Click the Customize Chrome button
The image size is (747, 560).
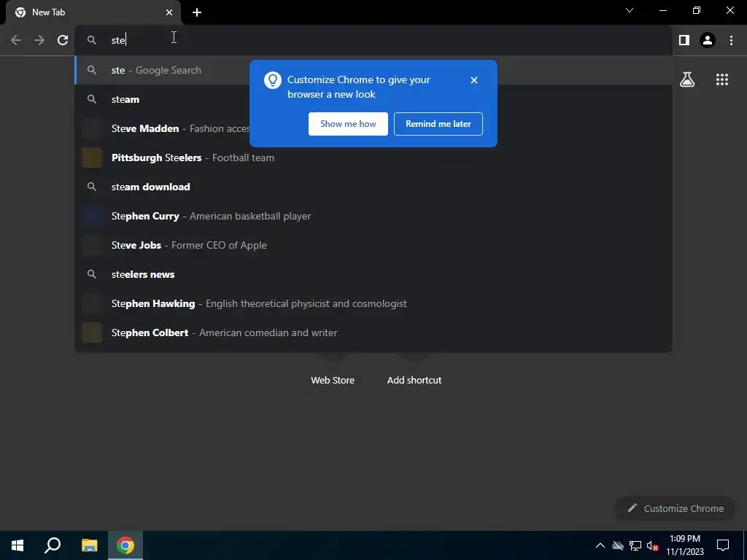point(675,508)
